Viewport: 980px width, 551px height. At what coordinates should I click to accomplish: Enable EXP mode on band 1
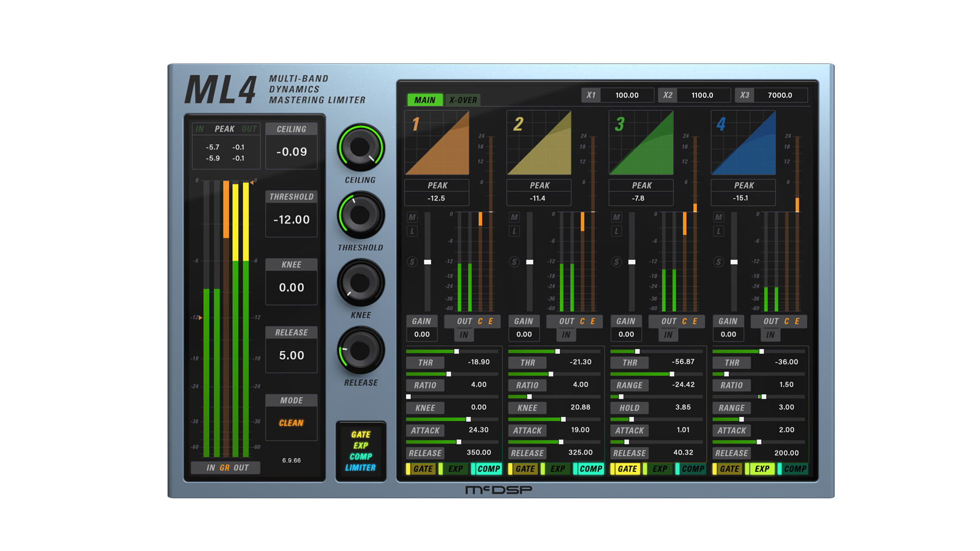pyautogui.click(x=455, y=469)
